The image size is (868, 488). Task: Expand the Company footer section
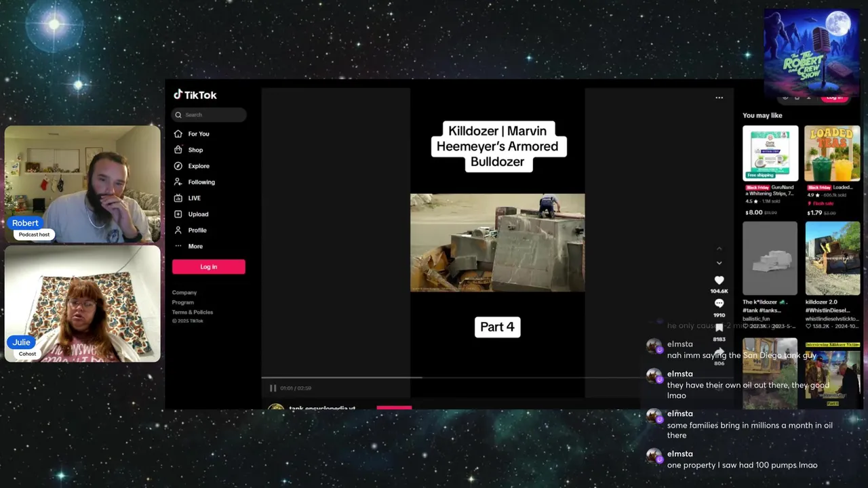click(184, 293)
